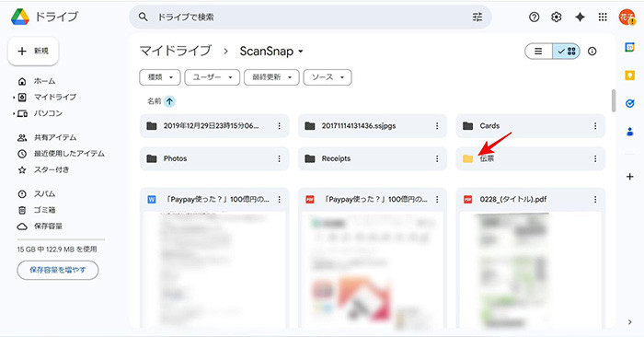Image resolution: width=644 pixels, height=337 pixels.
Task: Click more options for the Receipts folder
Action: pos(437,158)
